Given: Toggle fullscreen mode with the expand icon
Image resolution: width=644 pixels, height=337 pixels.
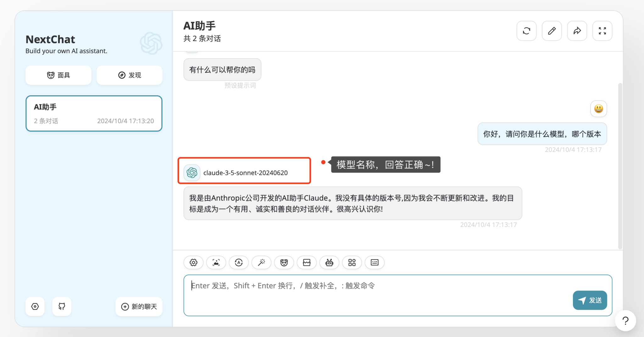Looking at the screenshot, I should pos(602,30).
